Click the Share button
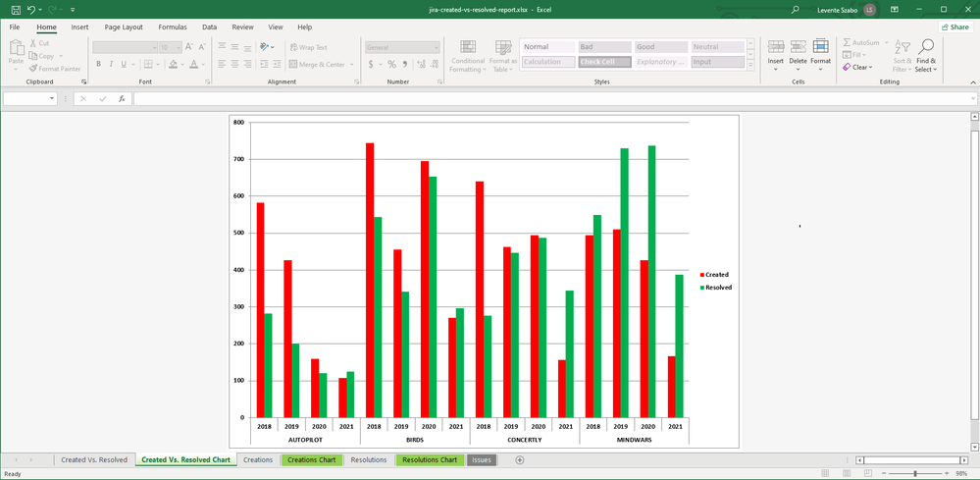 coord(954,27)
